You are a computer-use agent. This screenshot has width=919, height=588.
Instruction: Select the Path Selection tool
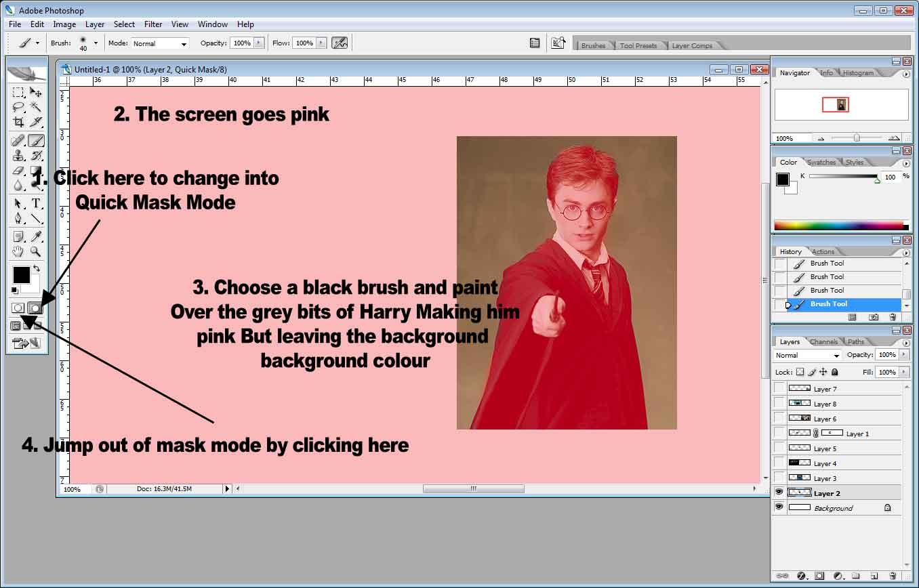[x=18, y=203]
